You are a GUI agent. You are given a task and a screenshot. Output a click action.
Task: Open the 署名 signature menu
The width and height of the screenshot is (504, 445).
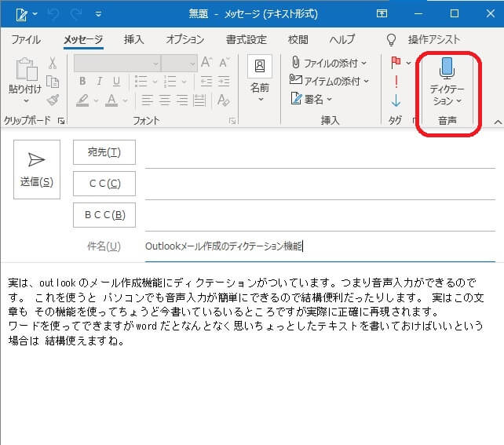pyautogui.click(x=311, y=99)
